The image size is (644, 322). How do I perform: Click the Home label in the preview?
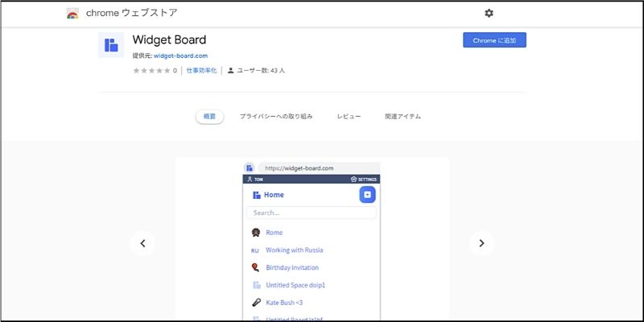[274, 195]
